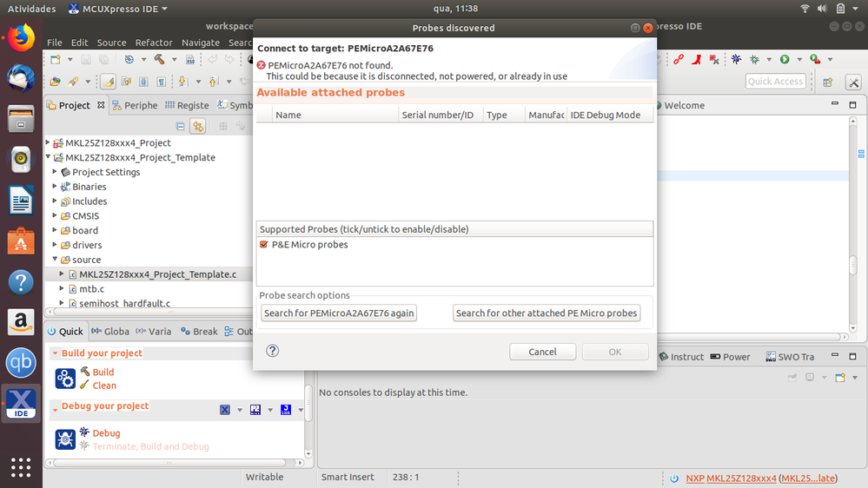Click the green bug Debug launch icon
The image size is (868, 488).
(x=754, y=59)
